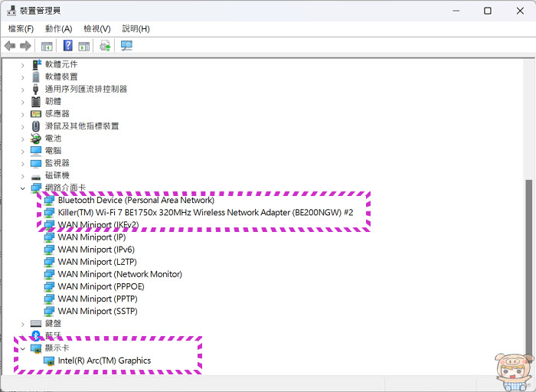The width and height of the screenshot is (536, 392).
Task: Collapse the 網路介面卡 node
Action: (22, 188)
